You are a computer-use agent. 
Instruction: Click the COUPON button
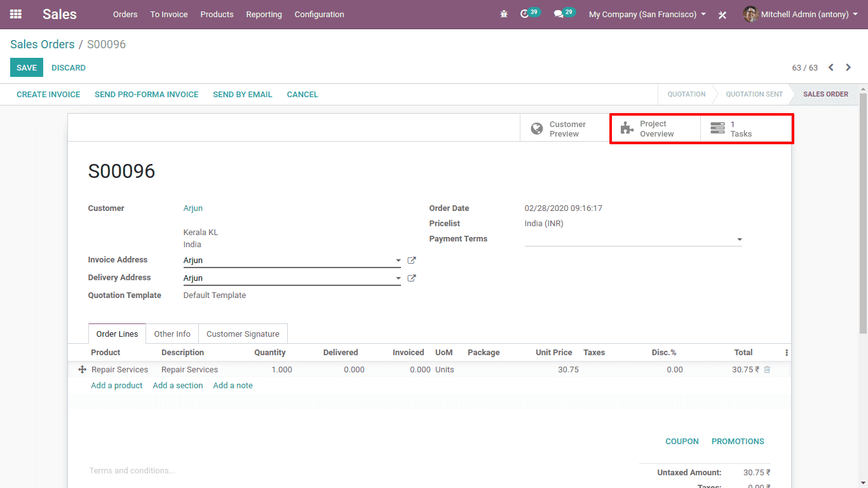point(682,441)
